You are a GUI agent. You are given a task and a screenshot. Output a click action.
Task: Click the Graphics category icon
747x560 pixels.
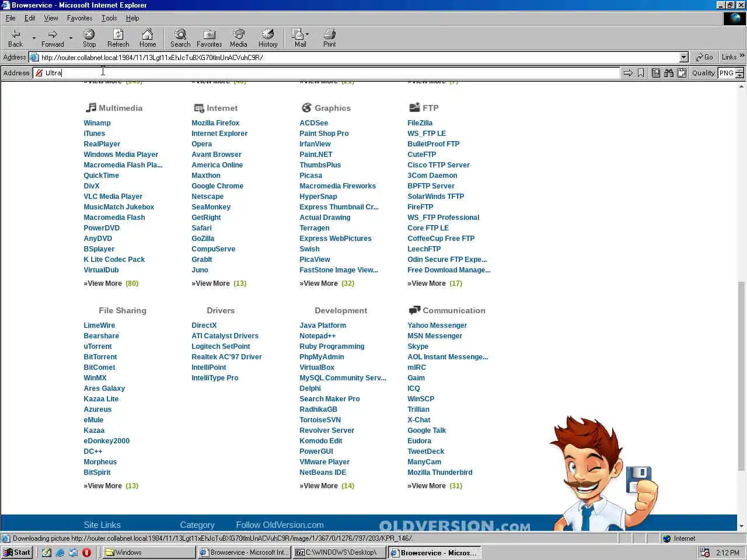point(306,107)
